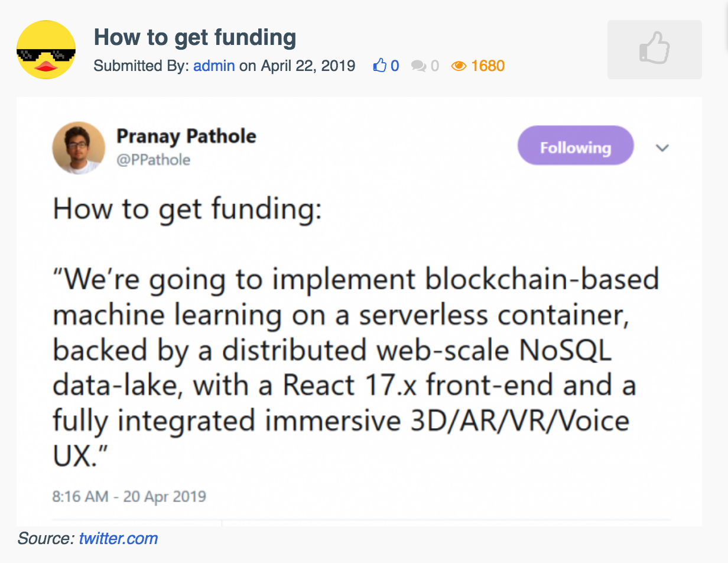
Task: Click the @PPathole handle
Action: click(x=153, y=160)
